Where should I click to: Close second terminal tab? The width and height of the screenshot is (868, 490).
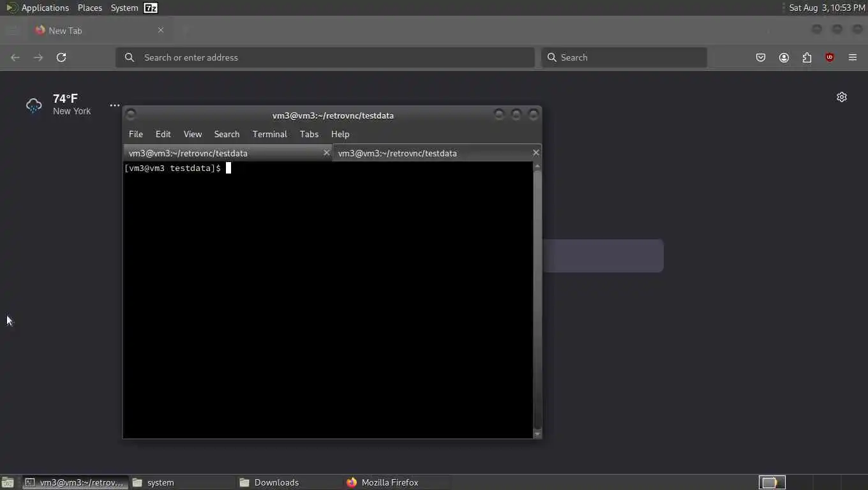[535, 152]
